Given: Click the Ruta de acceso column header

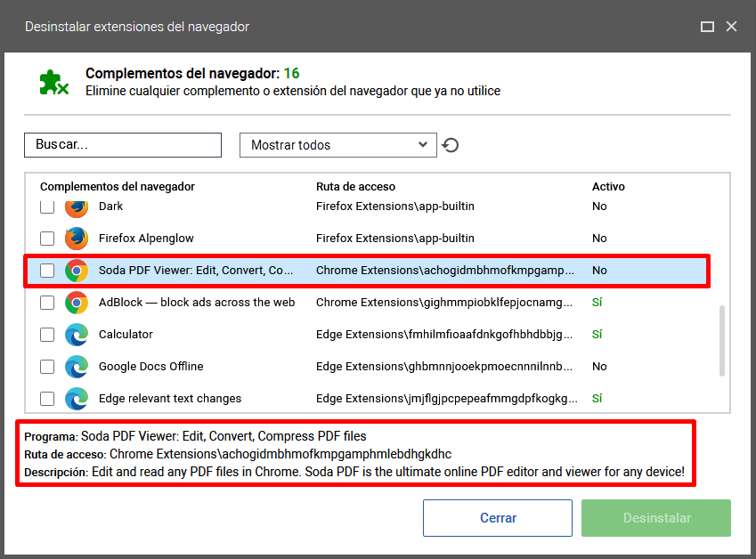Looking at the screenshot, I should pos(356,187).
